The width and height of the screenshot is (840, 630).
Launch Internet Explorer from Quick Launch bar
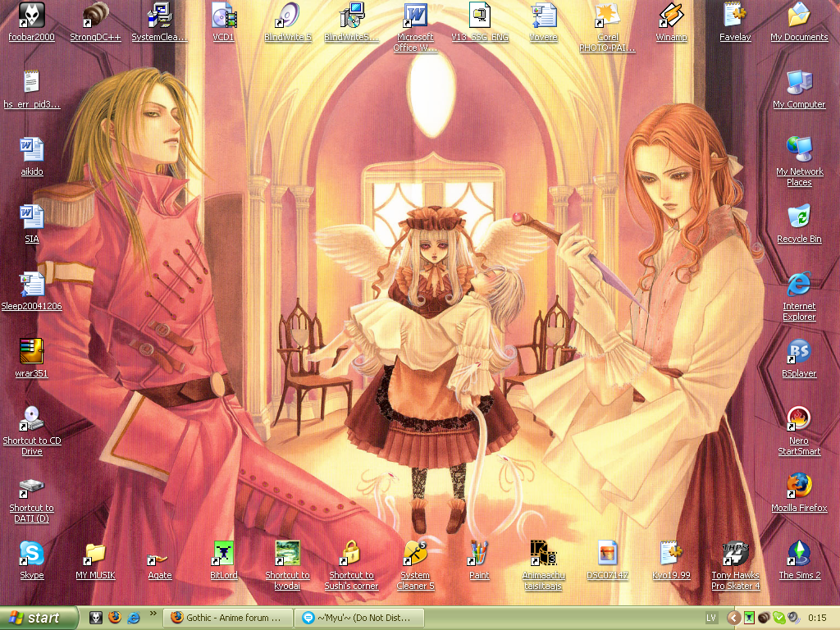pos(134,618)
